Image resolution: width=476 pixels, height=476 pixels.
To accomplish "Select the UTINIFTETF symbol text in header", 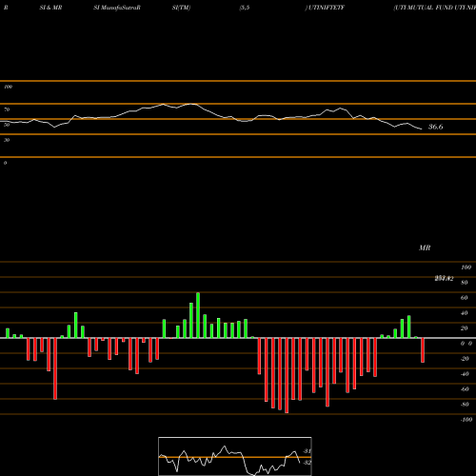I will pos(326,8).
